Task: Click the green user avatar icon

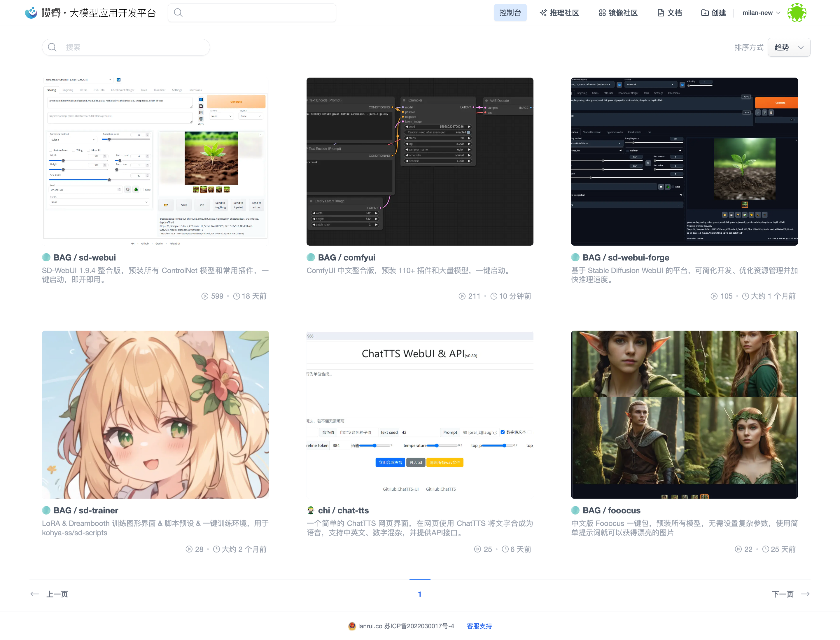Action: click(797, 13)
